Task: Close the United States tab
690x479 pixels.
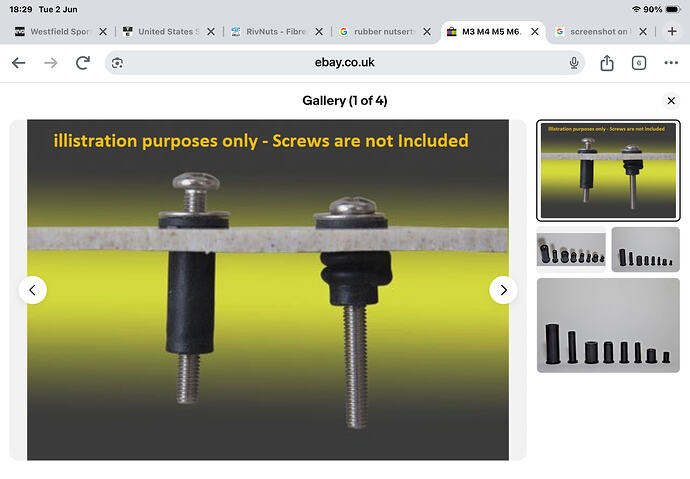Action: click(211, 32)
